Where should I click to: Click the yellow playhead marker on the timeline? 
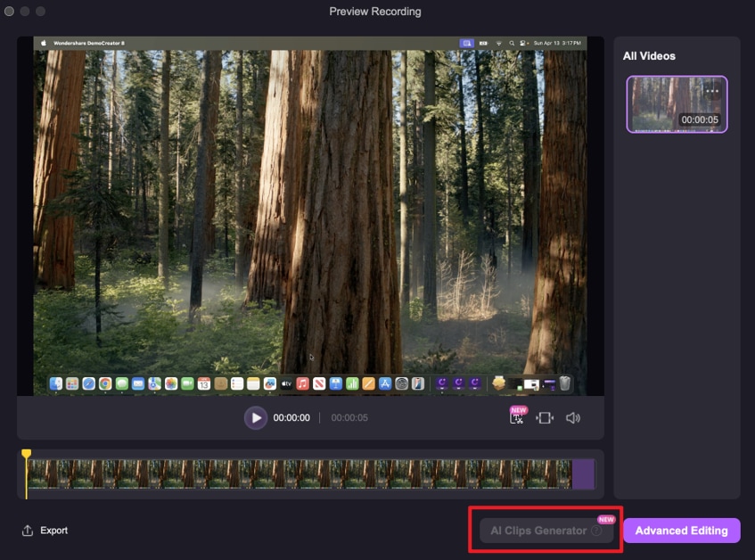27,454
